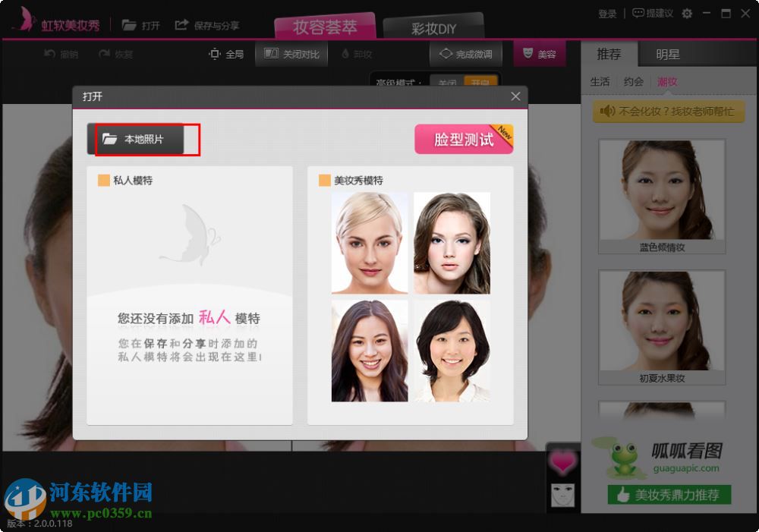The height and width of the screenshot is (532, 759).
Task: Open settings via the gear icon
Action: 686,13
